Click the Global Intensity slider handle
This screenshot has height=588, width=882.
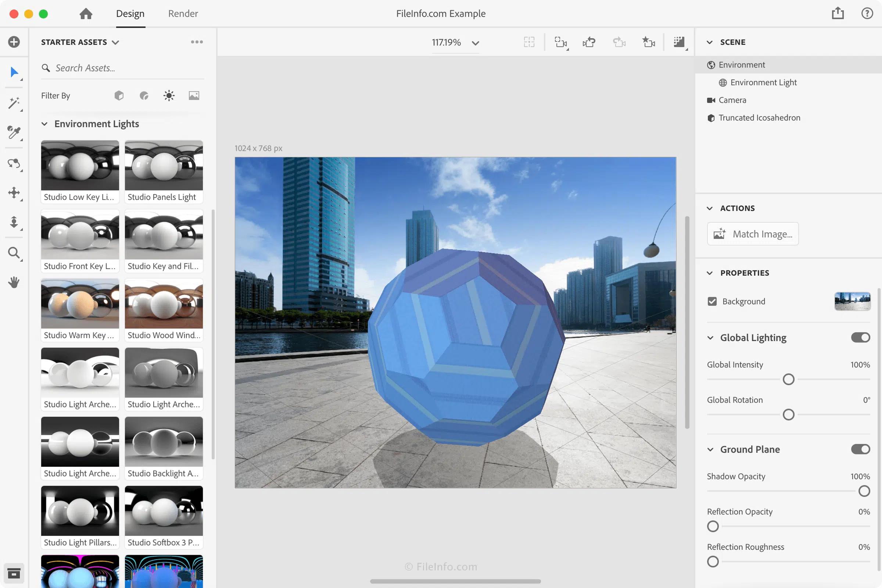(788, 379)
